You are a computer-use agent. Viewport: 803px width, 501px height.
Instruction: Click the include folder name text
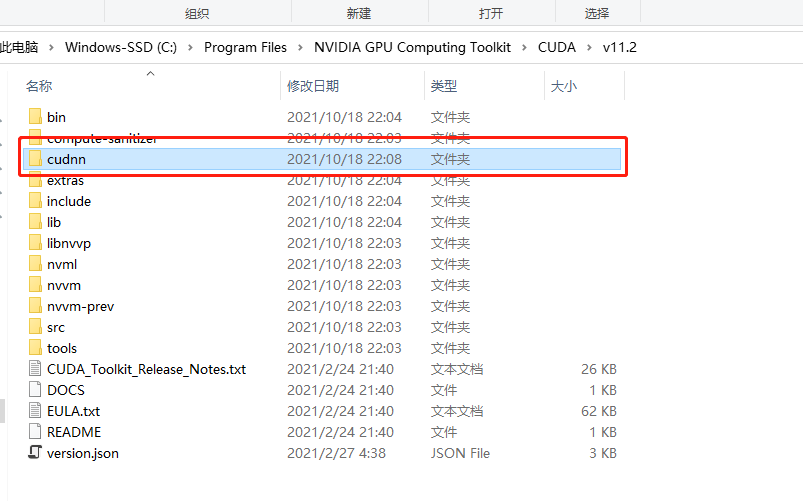tap(69, 201)
